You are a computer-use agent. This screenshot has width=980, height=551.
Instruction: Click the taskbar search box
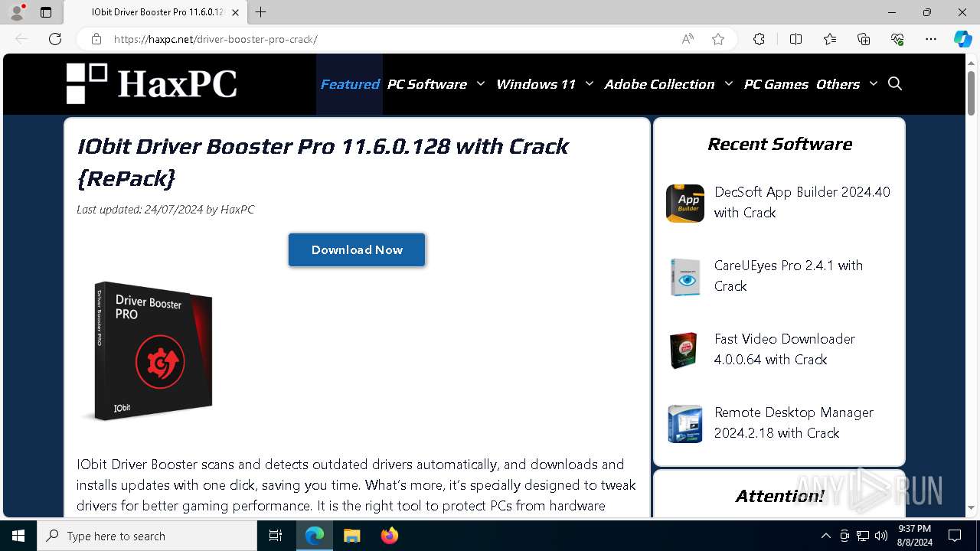[x=147, y=536]
